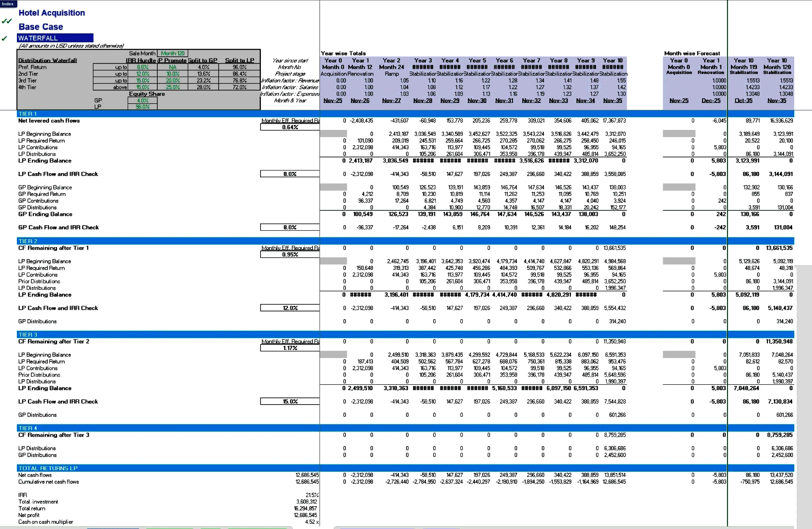Select Year 10 net levered value 17,367,873
This screenshot has width=812, height=529.
pyautogui.click(x=614, y=121)
